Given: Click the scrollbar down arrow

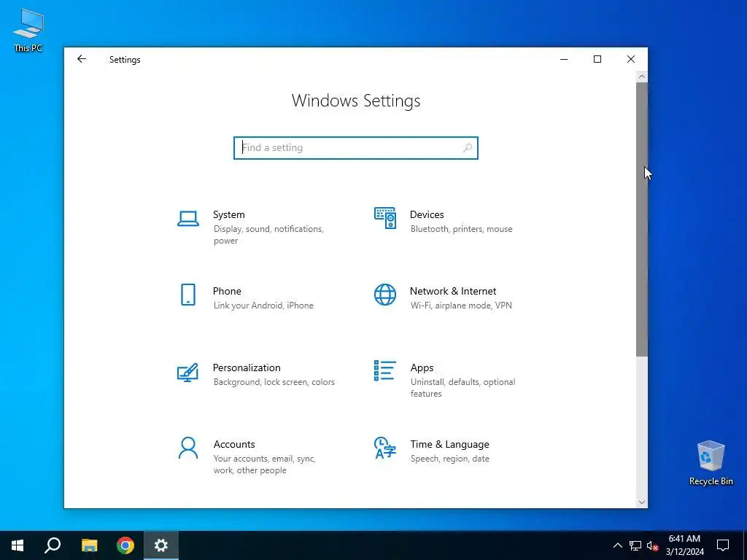Looking at the screenshot, I should click(x=642, y=502).
